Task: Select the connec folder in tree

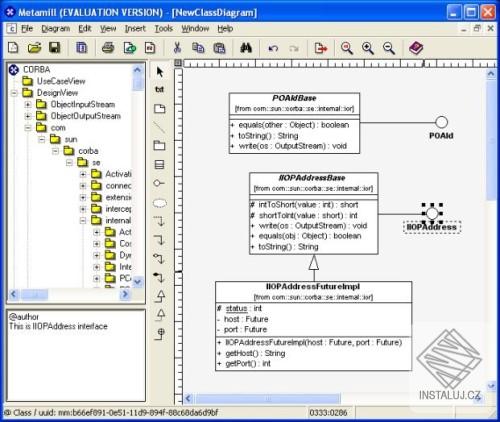Action: pos(118,186)
